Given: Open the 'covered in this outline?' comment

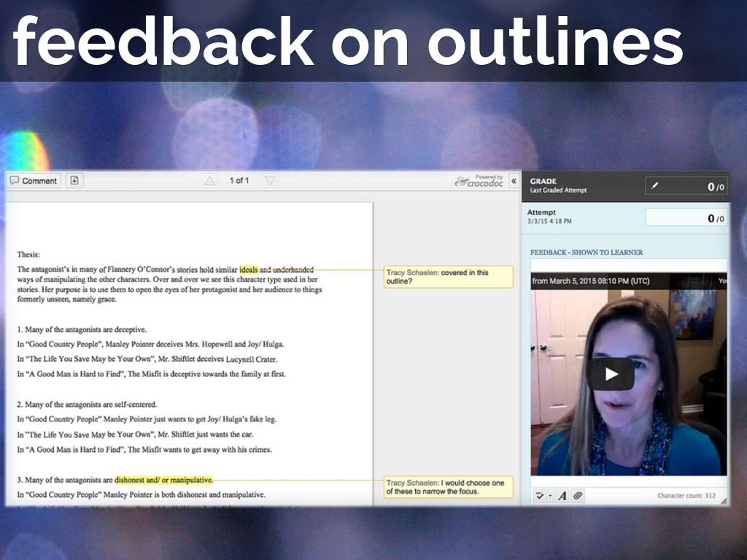Looking at the screenshot, I should click(448, 276).
